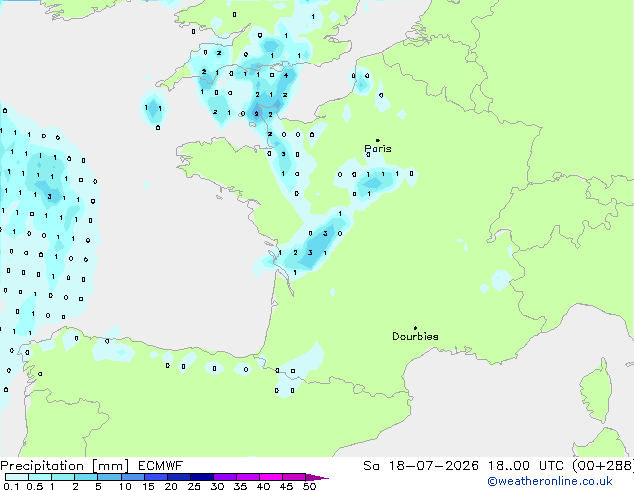Click the over-50 mm arrow tip of legend
Image resolution: width=634 pixels, height=490 pixels.
317,477
